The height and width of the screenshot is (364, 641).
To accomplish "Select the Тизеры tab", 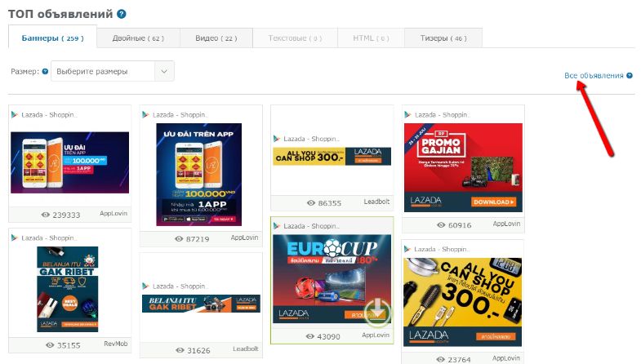I will [x=443, y=38].
